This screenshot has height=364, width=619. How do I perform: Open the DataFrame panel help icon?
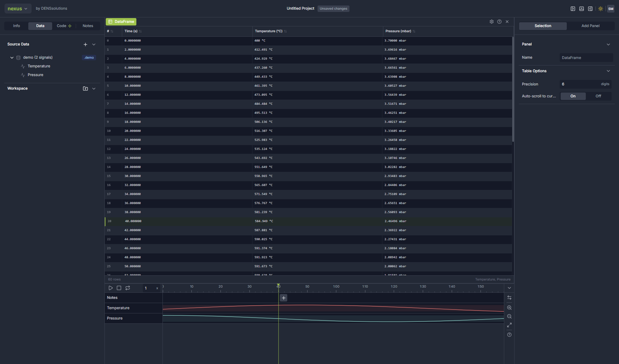click(499, 22)
